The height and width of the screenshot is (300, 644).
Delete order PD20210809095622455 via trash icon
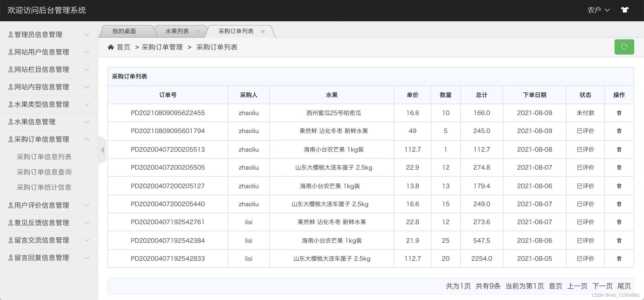click(619, 113)
